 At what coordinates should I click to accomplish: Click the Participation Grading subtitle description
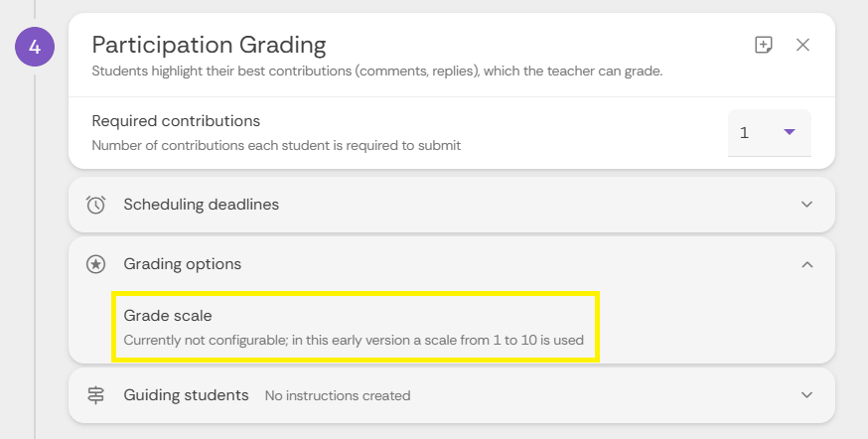(377, 72)
